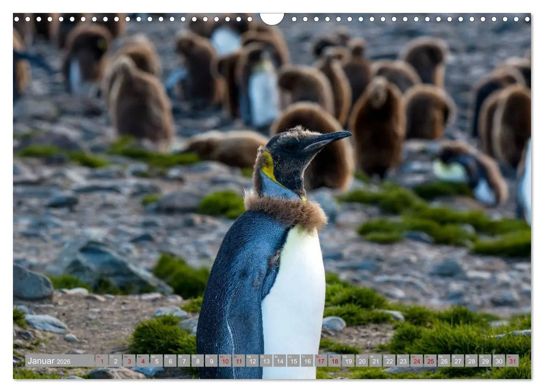Image resolution: width=544 pixels, height=392 pixels.
Task: Select day 28 in the calendar strip
Action: tap(471, 360)
